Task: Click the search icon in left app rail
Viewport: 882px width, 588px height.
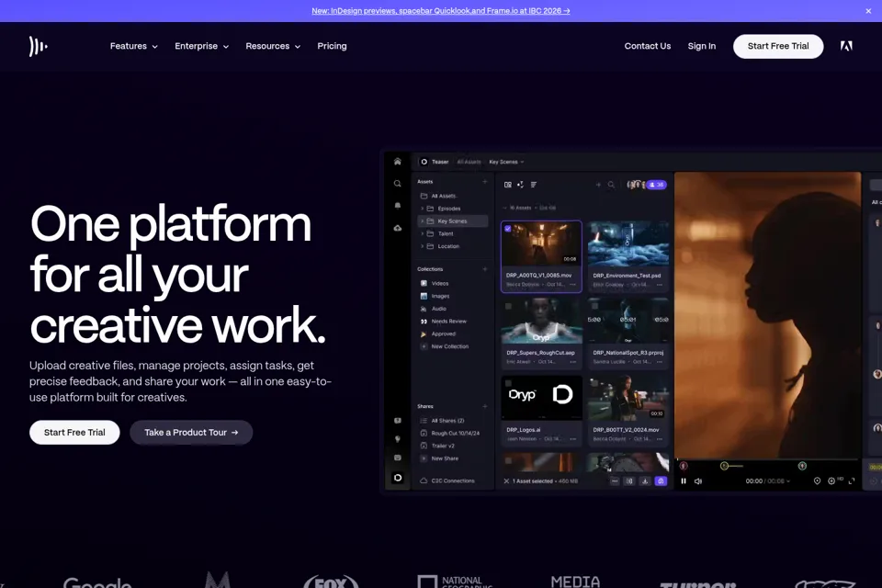Action: point(398,184)
